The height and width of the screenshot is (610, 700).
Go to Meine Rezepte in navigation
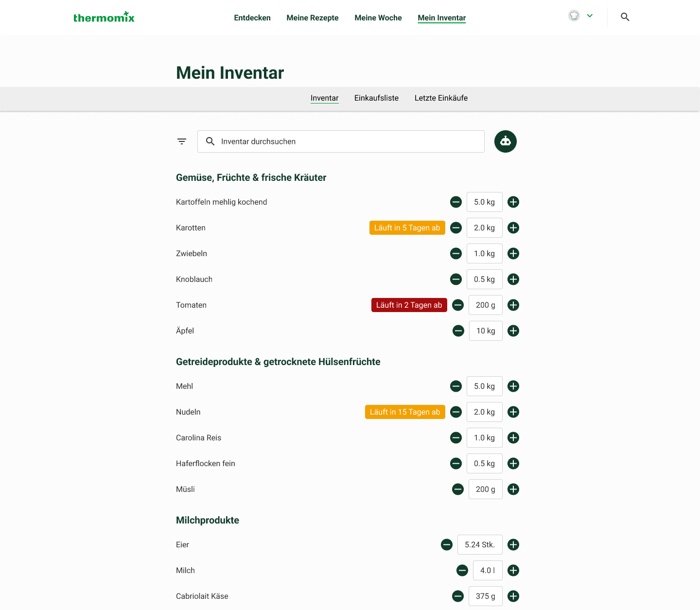tap(313, 18)
